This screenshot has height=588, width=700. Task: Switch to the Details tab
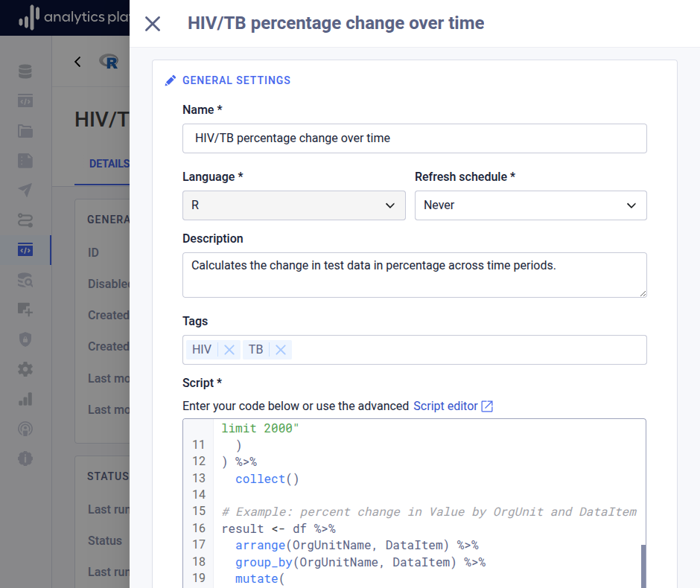110,164
